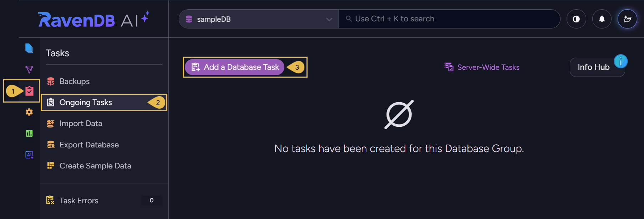Select the Tasks clipboard sidebar icon

(x=29, y=91)
